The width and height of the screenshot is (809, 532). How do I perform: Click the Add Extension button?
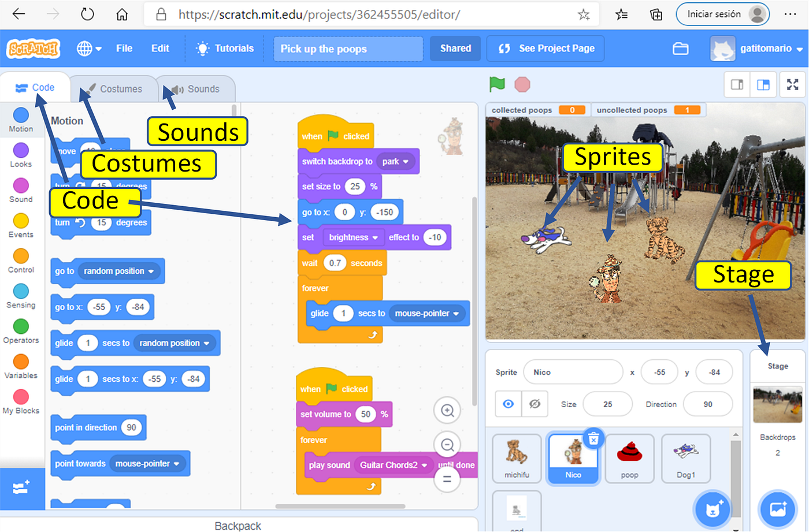pyautogui.click(x=22, y=489)
